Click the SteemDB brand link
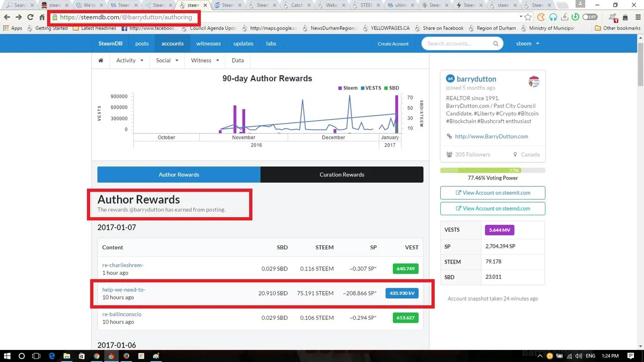The image size is (644, 362). click(111, 44)
